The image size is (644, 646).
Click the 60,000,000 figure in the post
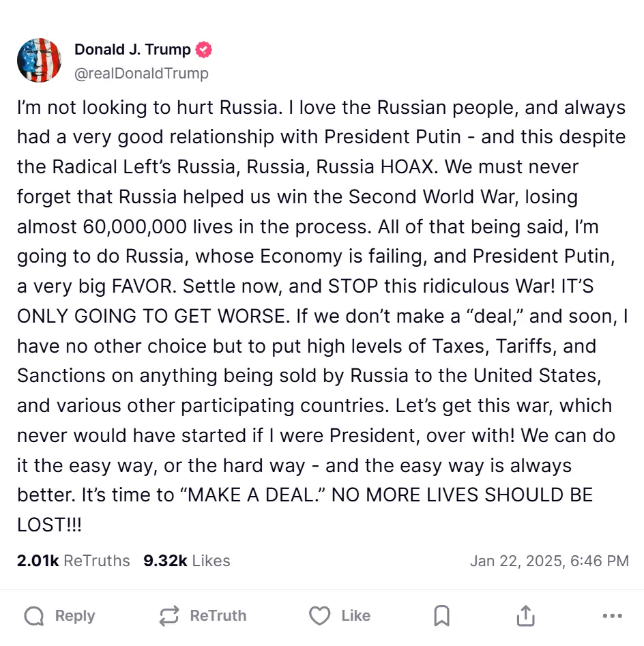(x=134, y=227)
